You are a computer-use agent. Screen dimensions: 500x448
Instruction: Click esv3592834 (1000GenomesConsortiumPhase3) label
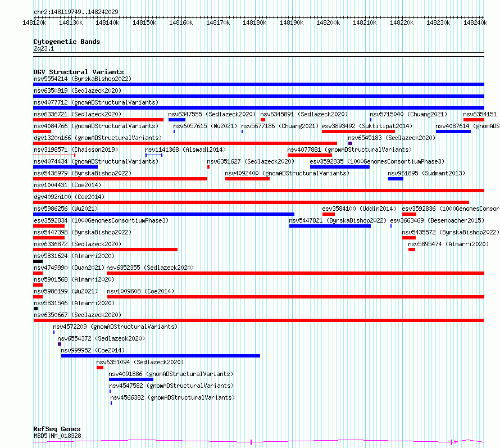point(101,220)
